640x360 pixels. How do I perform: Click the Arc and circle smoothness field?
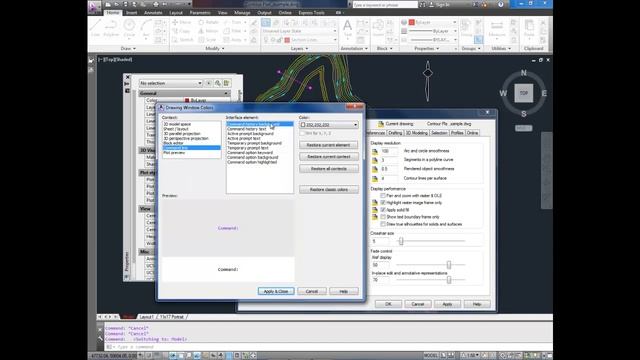click(x=389, y=151)
